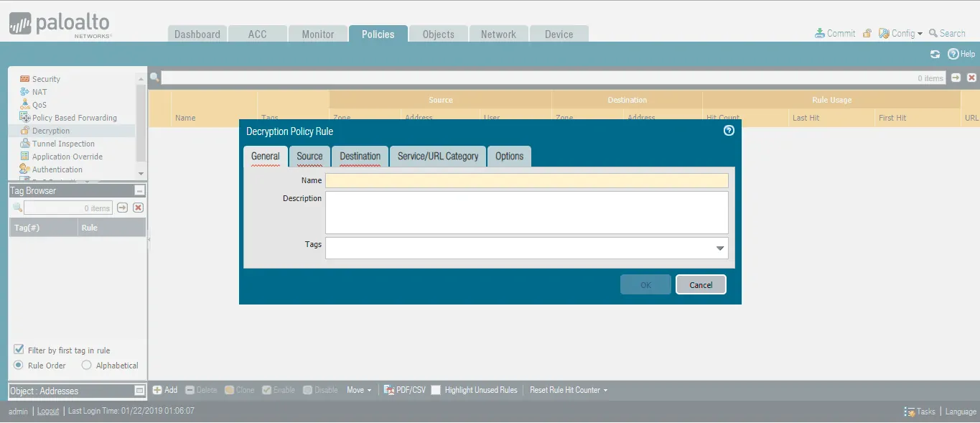Enable Highlight Unused Rules checkbox
This screenshot has height=423, width=980.
436,390
